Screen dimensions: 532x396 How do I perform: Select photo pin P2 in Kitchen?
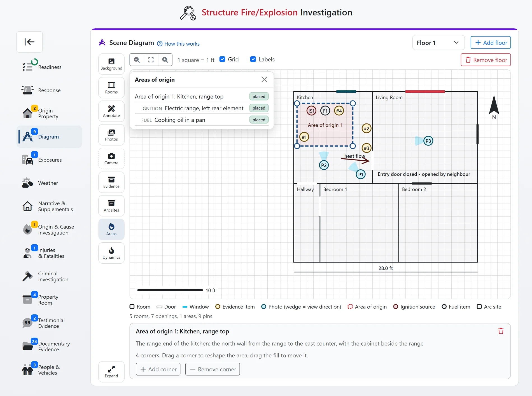click(x=324, y=165)
